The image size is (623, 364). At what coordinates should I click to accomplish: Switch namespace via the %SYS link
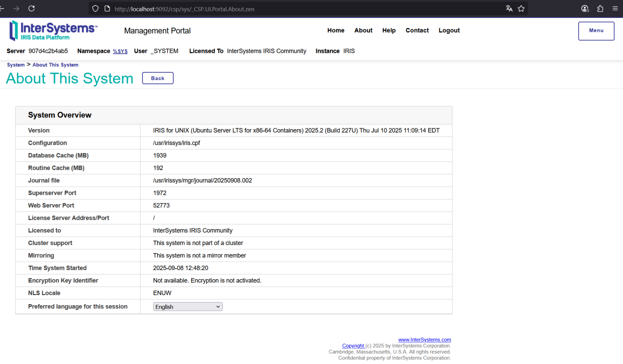click(x=120, y=51)
